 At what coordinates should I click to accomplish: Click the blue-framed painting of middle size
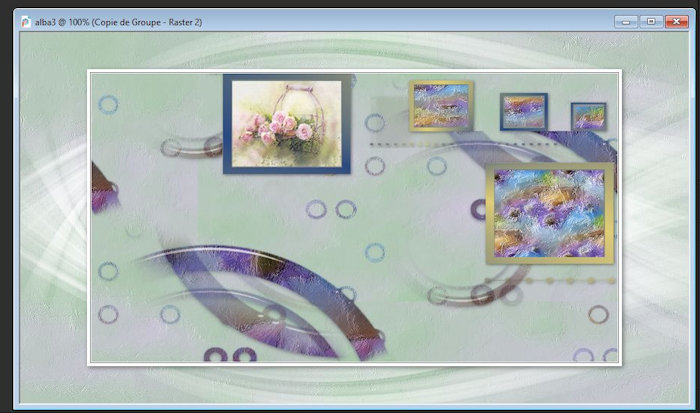pyautogui.click(x=524, y=112)
